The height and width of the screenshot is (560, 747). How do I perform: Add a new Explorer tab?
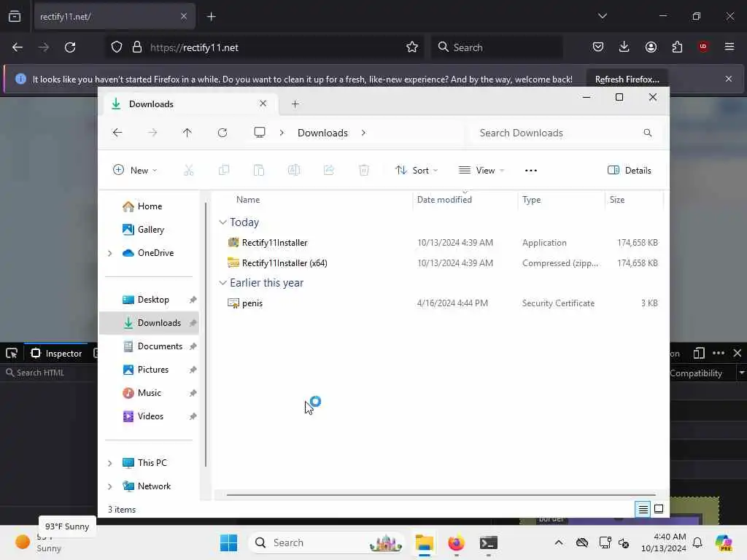click(x=295, y=104)
